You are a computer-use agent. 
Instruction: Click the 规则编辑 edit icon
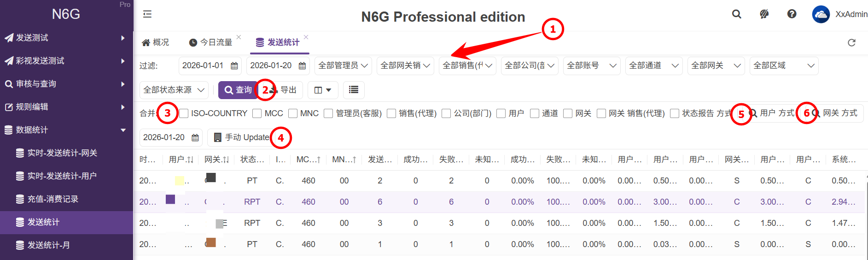point(9,107)
